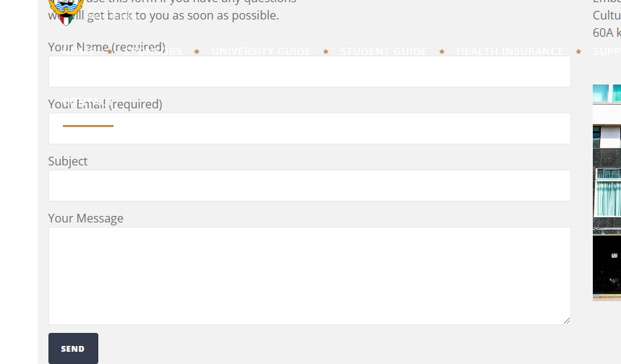Click the Your Message label
The width and height of the screenshot is (621, 364).
point(85,218)
